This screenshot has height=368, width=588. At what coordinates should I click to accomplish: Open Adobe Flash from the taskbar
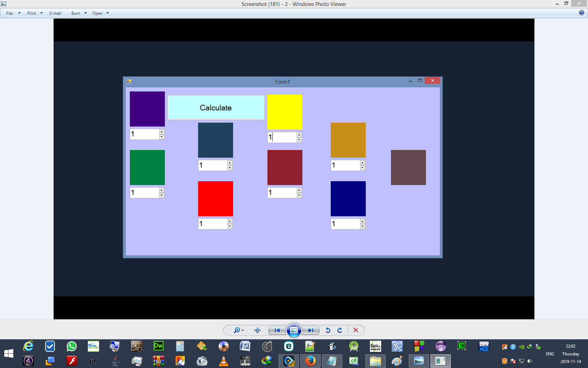(x=72, y=361)
